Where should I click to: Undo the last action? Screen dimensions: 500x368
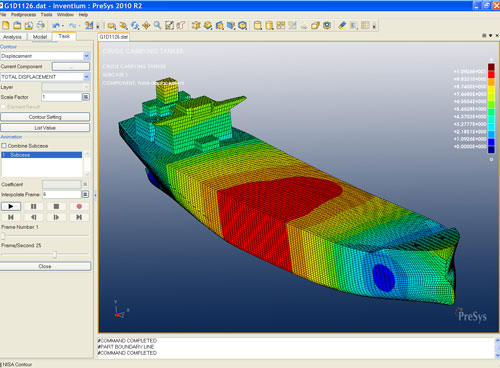[56, 25]
